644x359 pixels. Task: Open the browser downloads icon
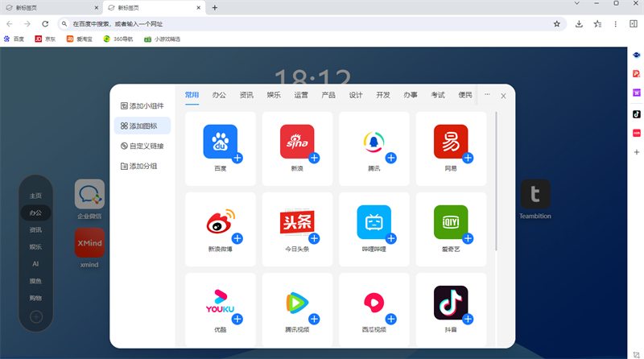(579, 24)
